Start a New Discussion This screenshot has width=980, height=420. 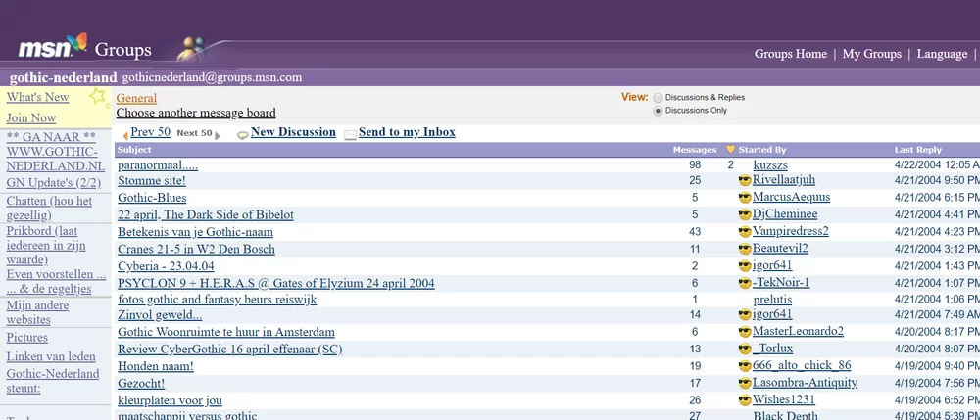(x=293, y=132)
